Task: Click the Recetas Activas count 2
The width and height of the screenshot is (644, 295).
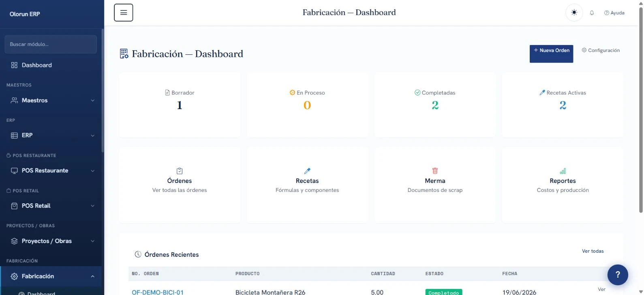Action: (x=563, y=106)
